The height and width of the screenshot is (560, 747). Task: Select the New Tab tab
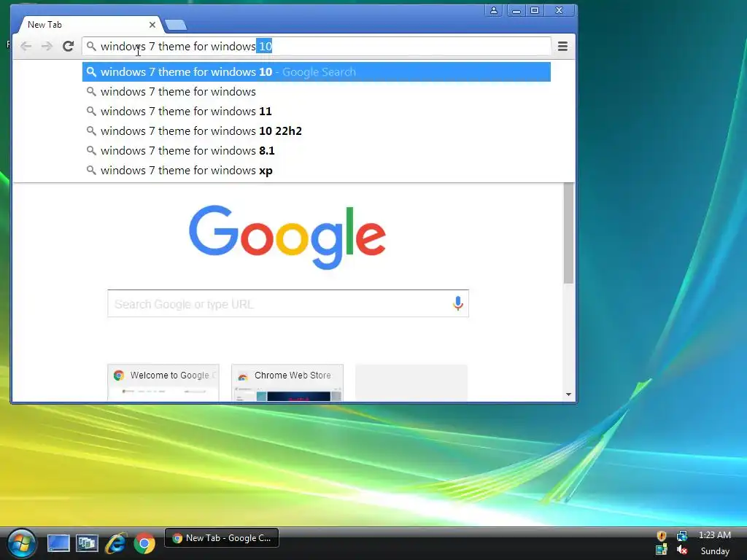[88, 25]
